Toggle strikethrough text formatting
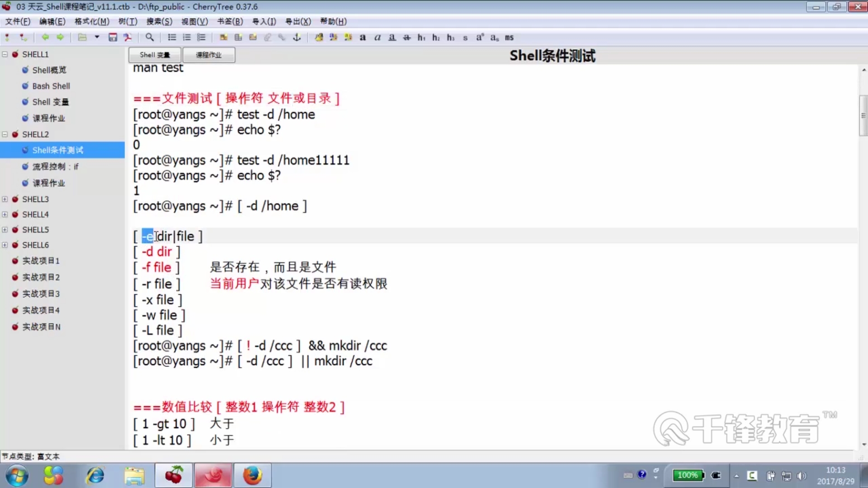The width and height of the screenshot is (868, 488). pos(407,38)
